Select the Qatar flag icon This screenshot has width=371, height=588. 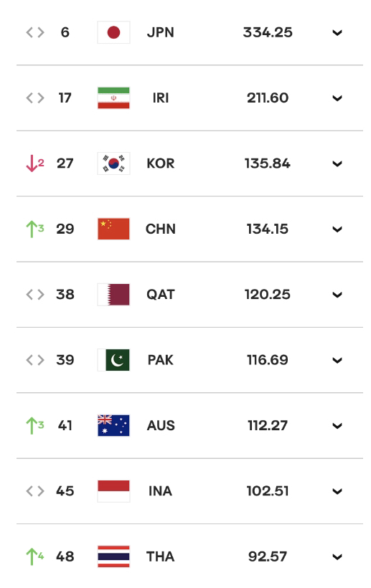pos(113,295)
